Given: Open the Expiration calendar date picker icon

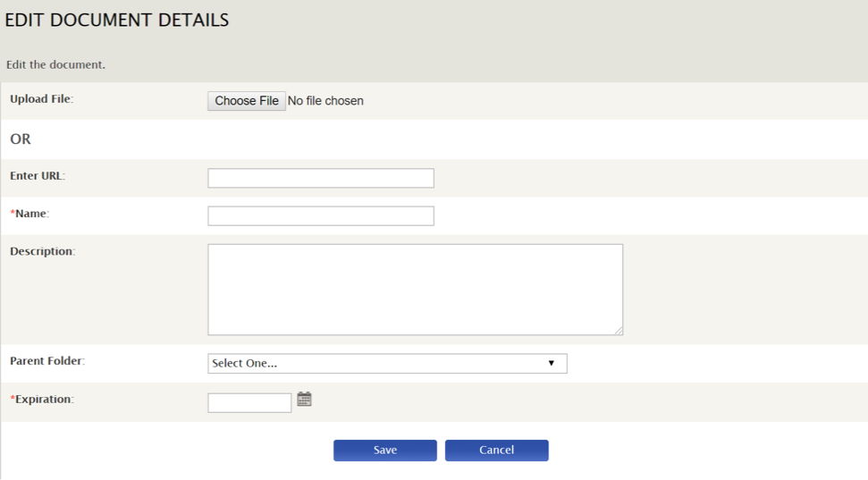Looking at the screenshot, I should (x=304, y=400).
